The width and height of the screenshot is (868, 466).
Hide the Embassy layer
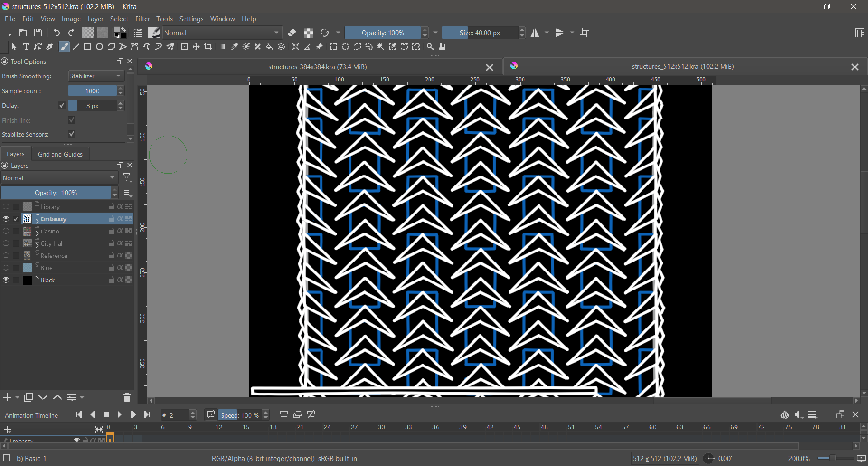point(6,219)
